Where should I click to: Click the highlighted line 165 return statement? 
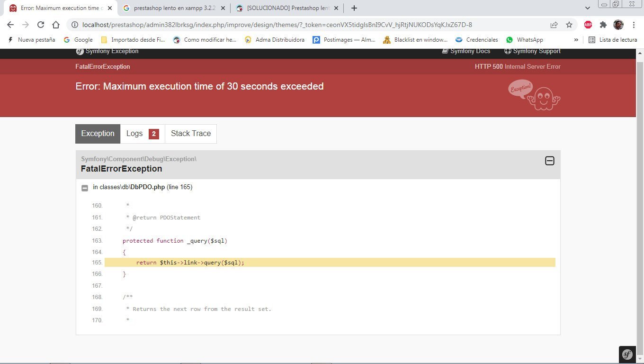click(x=330, y=263)
